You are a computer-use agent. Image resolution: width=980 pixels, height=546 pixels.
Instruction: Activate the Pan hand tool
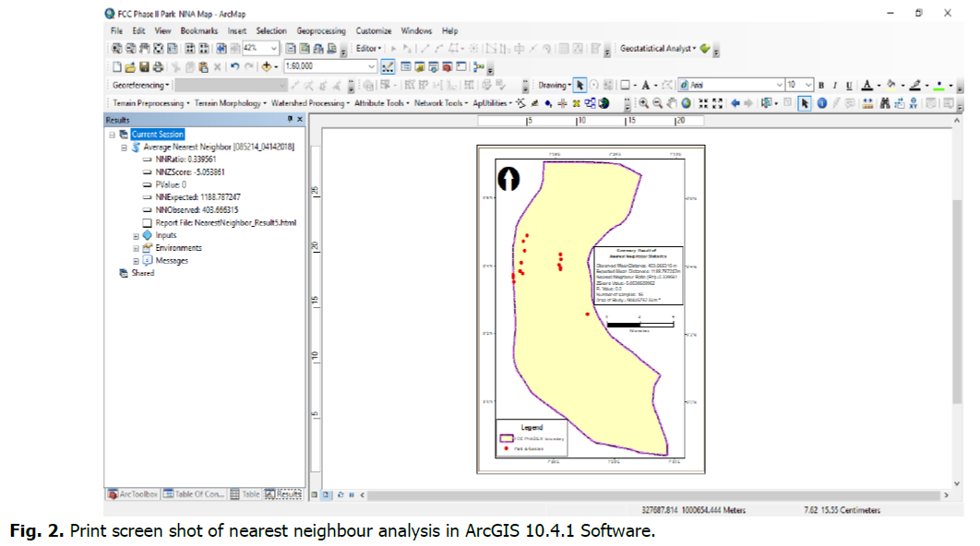coord(674,103)
